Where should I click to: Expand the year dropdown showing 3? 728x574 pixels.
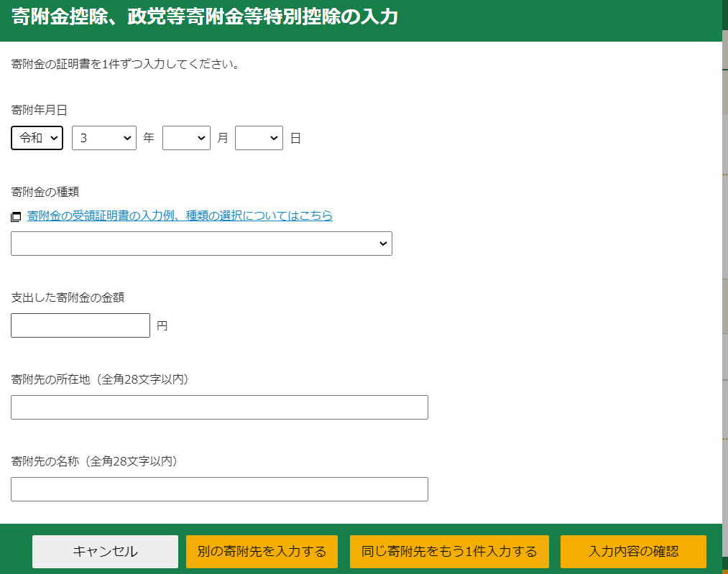[104, 138]
